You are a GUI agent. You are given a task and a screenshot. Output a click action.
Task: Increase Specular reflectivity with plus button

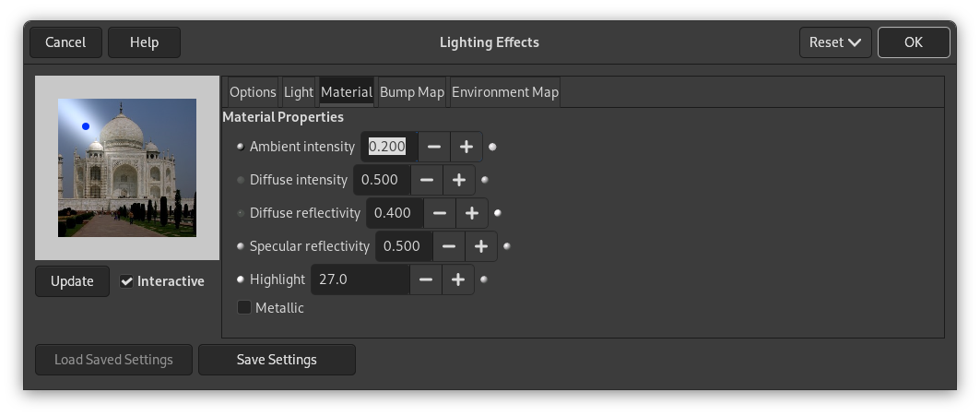point(481,246)
